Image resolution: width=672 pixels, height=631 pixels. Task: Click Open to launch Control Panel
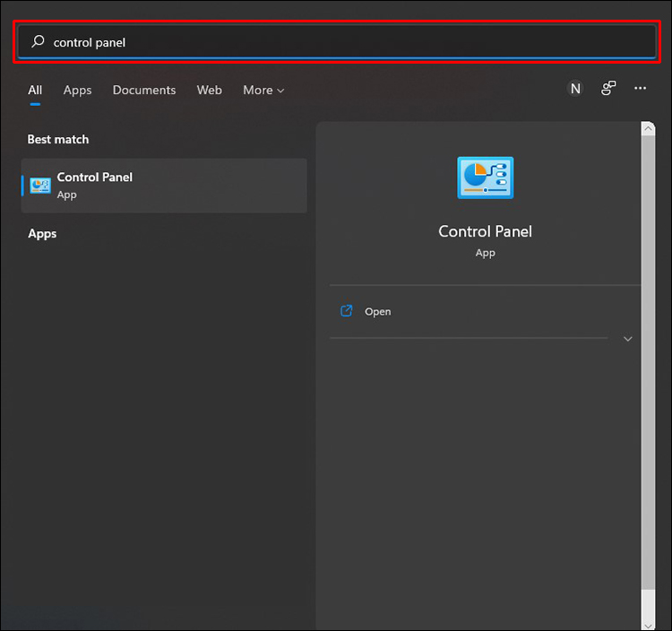pyautogui.click(x=377, y=312)
